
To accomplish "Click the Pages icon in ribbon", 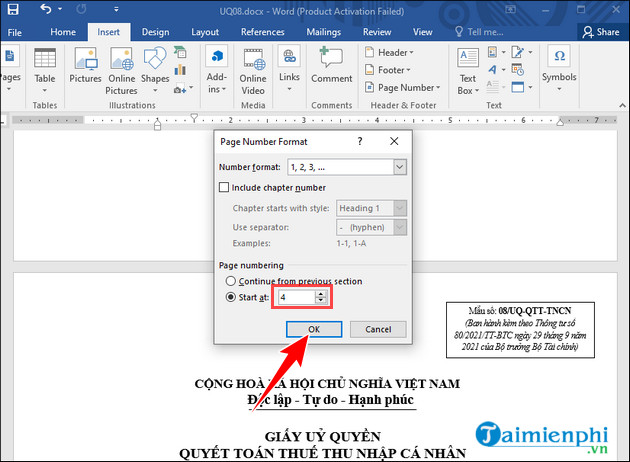I will [x=9, y=56].
